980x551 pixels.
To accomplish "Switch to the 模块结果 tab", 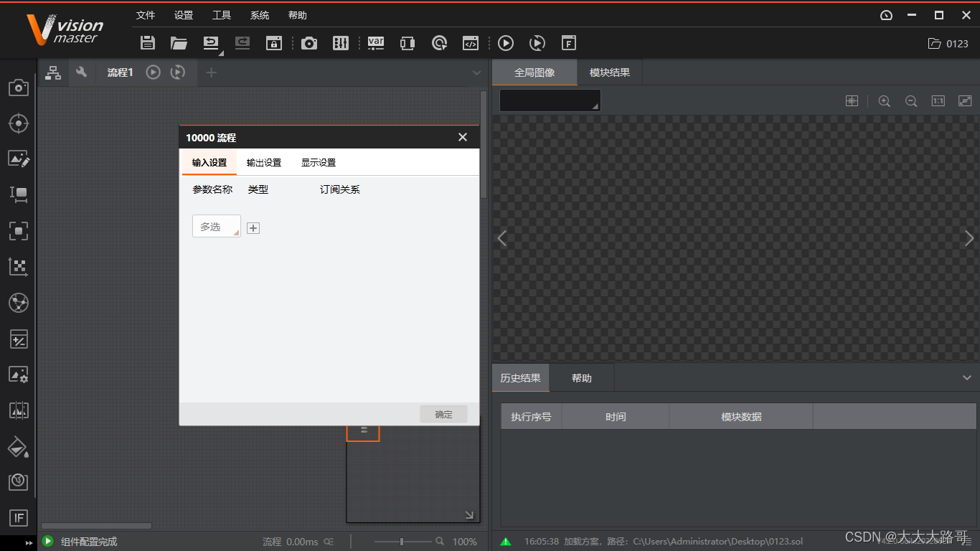I will (x=610, y=72).
